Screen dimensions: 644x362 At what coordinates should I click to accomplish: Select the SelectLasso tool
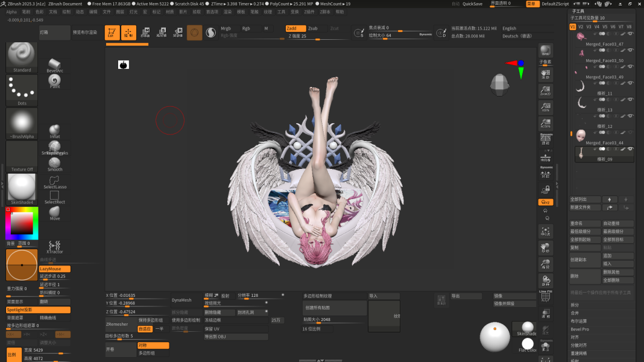tap(55, 182)
